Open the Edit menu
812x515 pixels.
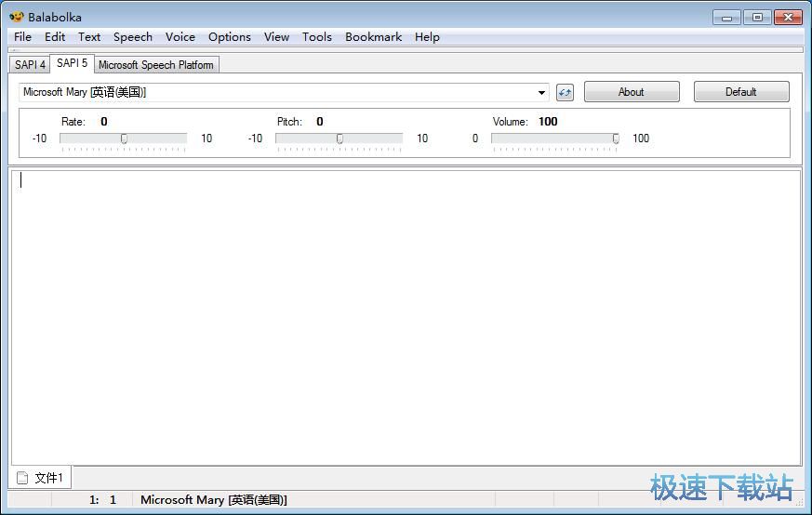click(x=55, y=37)
